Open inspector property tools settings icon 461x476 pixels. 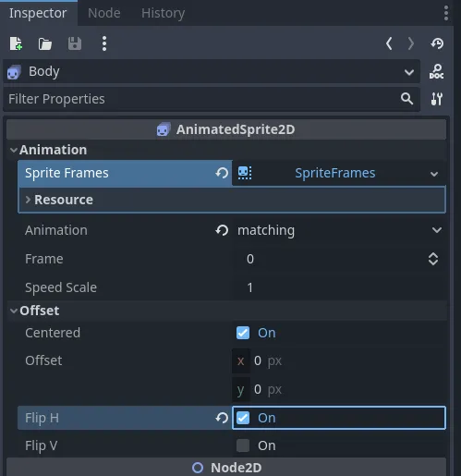click(x=437, y=99)
